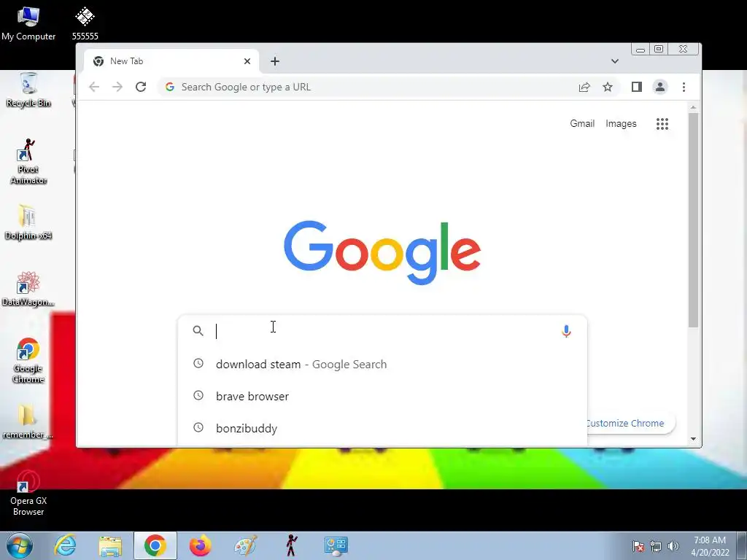Open a new tab with the plus button
747x560 pixels.
coord(275,61)
